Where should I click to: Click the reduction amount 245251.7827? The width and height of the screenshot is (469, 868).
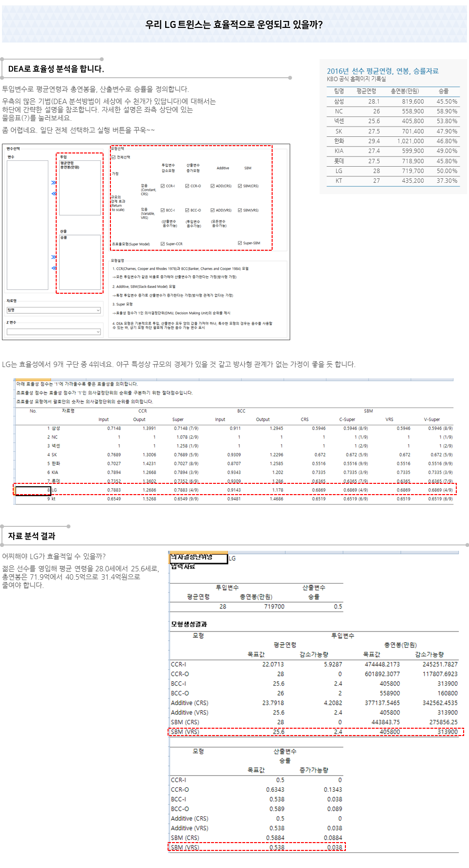[440, 665]
